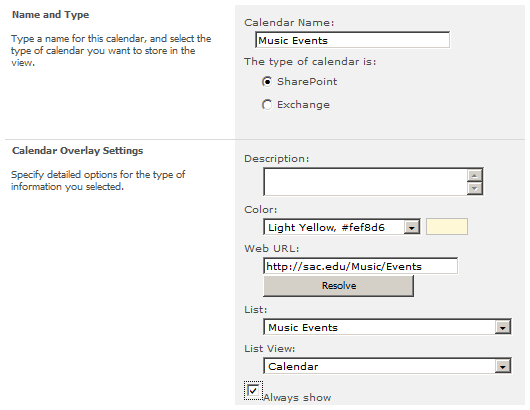Toggle the Always show checkbox
This screenshot has width=530, height=410.
click(253, 391)
